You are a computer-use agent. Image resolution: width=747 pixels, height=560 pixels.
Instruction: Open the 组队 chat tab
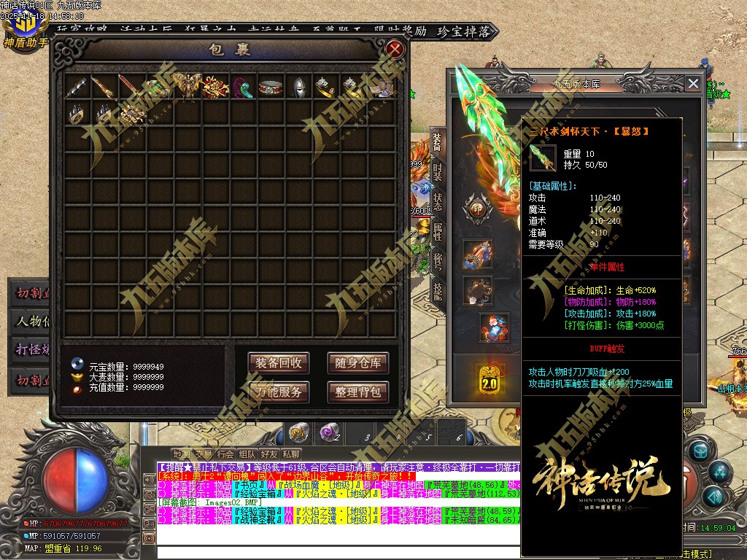click(247, 454)
